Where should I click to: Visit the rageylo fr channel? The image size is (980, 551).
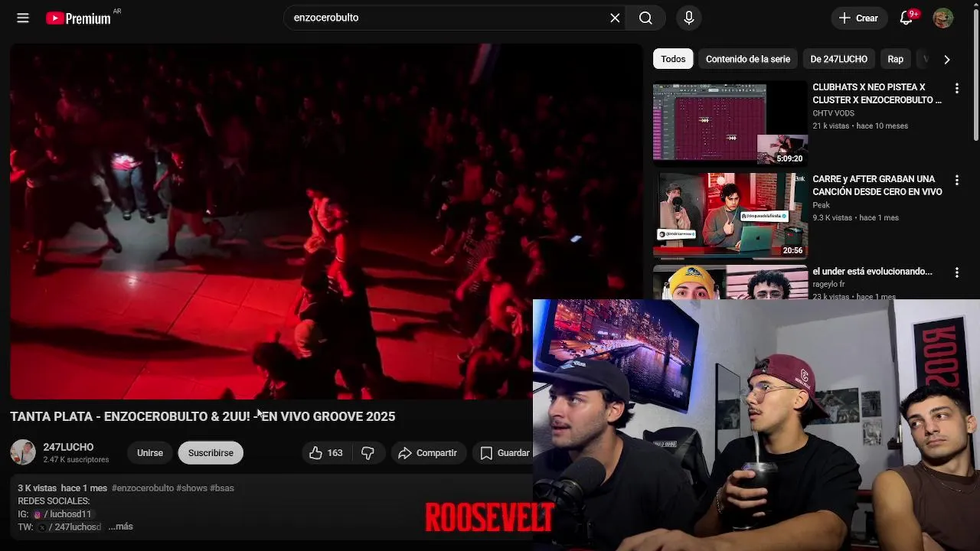point(828,285)
